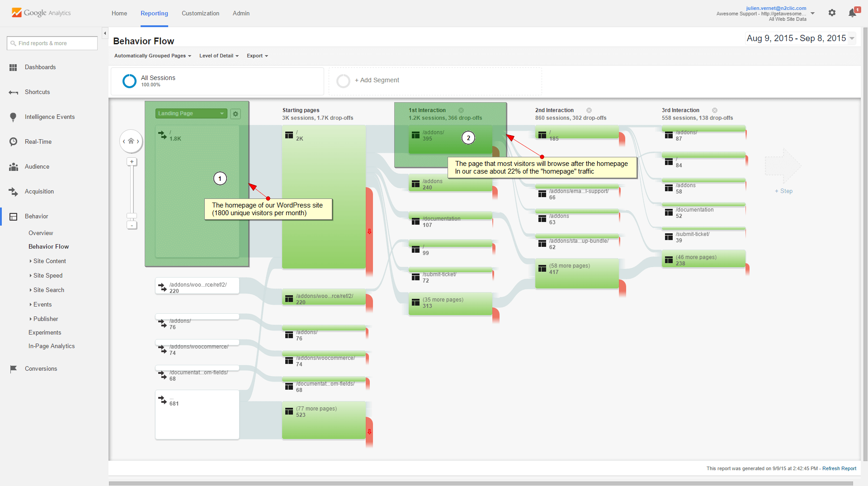The image size is (868, 486).
Task: Open the date range picker
Action: pos(800,38)
